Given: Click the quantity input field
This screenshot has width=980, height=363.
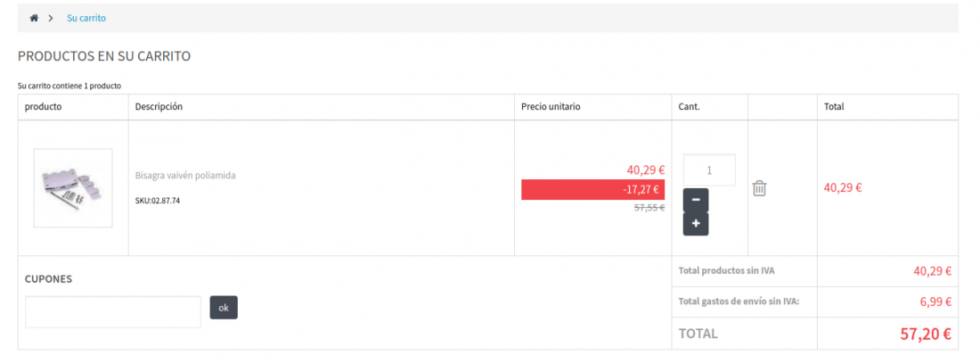Looking at the screenshot, I should tap(709, 169).
